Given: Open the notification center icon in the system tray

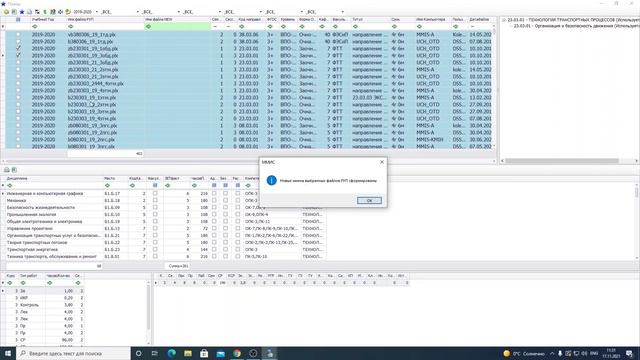Looking at the screenshot, I should pos(629,353).
